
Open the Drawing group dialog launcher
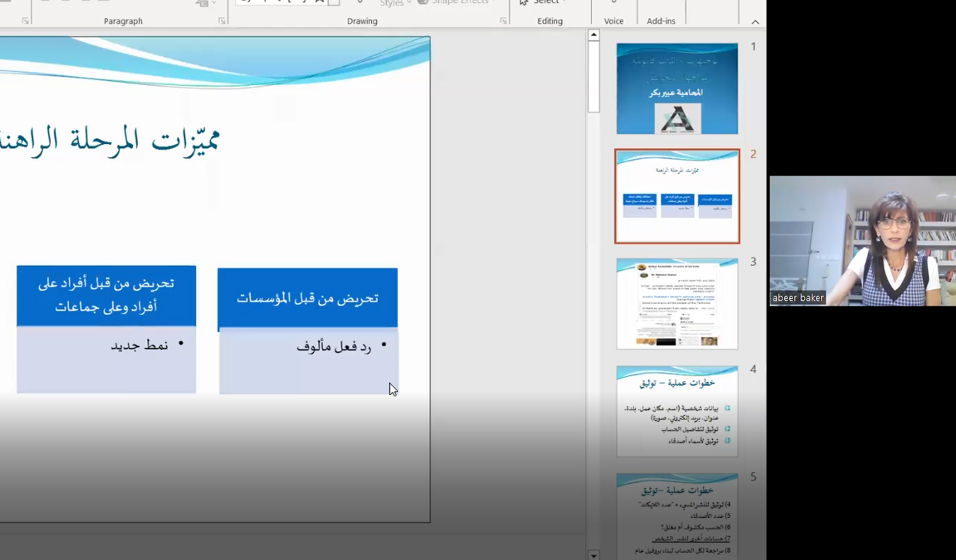click(x=503, y=21)
